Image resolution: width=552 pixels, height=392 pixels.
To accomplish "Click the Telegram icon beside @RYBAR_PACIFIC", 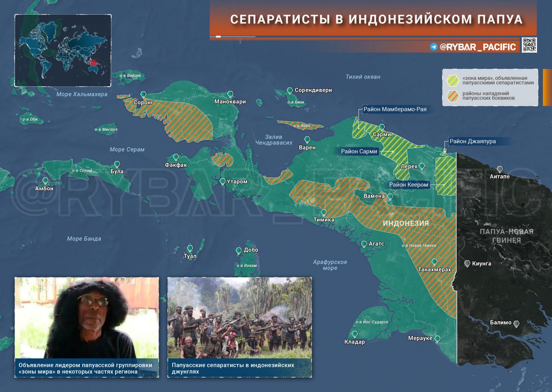I will click(x=434, y=47).
